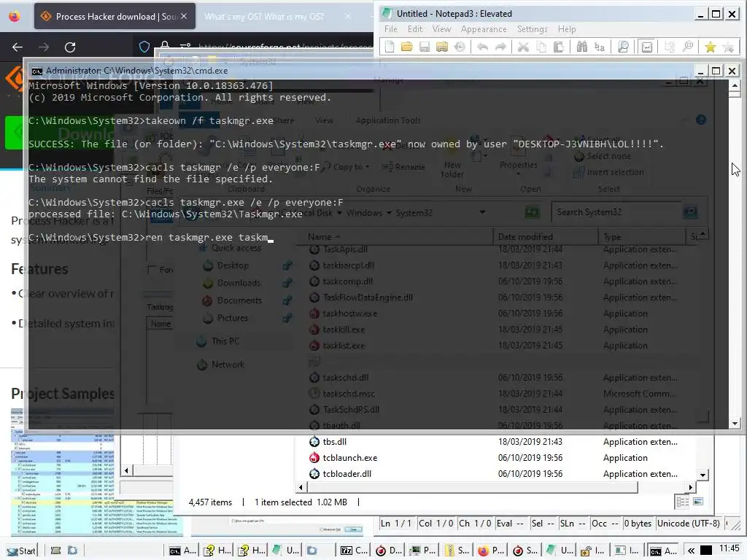
Task: Click the Copy icon in Notepad3 toolbar
Action: coord(541,47)
